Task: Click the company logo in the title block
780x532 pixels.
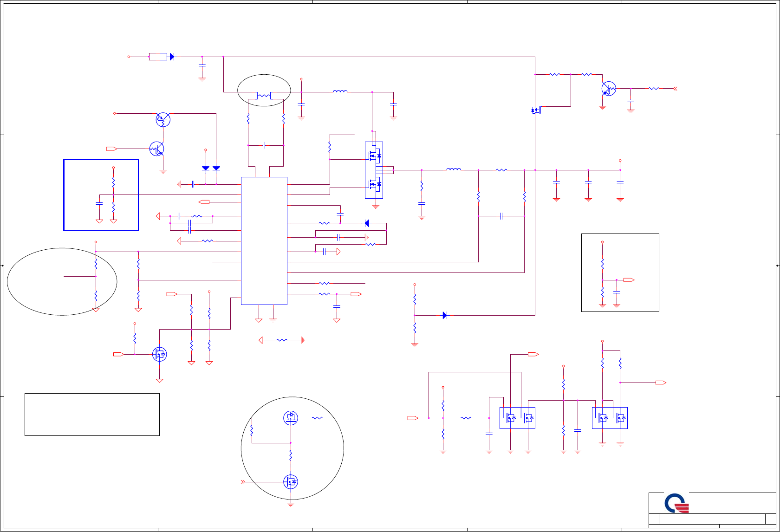Action: point(676,503)
